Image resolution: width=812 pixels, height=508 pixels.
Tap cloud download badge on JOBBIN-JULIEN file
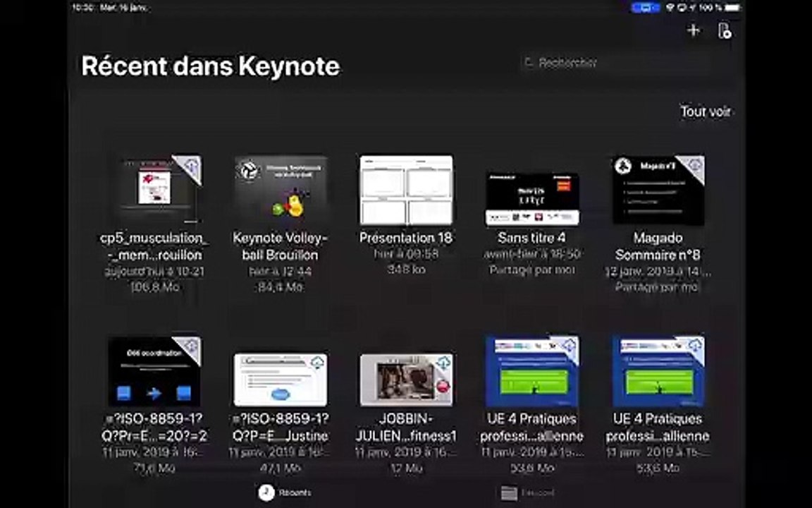click(x=443, y=363)
